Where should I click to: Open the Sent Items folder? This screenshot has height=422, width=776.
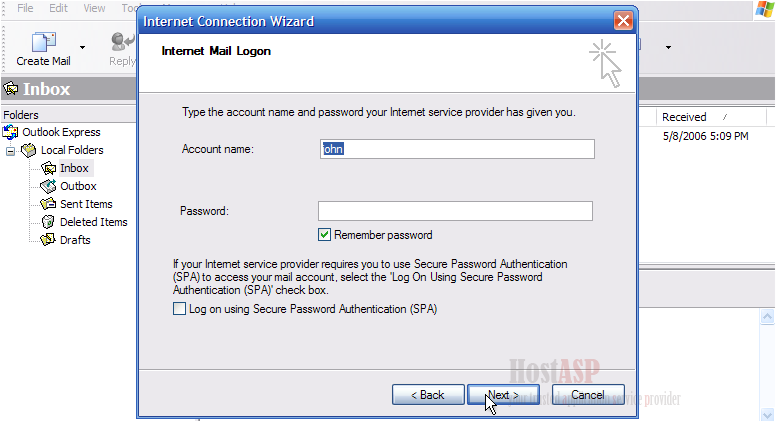[x=86, y=204]
